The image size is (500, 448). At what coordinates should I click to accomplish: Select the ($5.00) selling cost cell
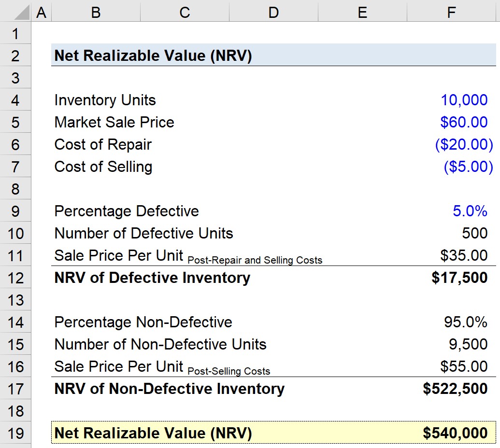[469, 167]
